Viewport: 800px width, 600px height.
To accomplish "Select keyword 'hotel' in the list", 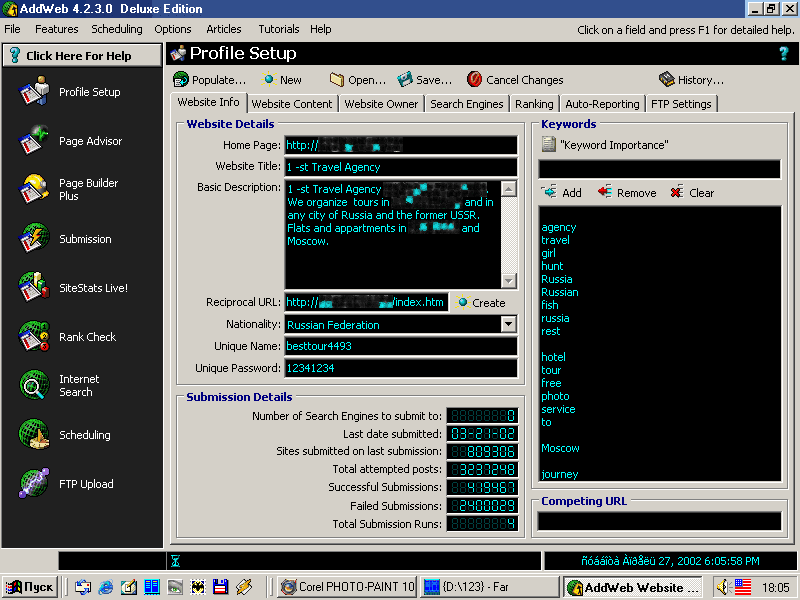I will pyautogui.click(x=553, y=357).
